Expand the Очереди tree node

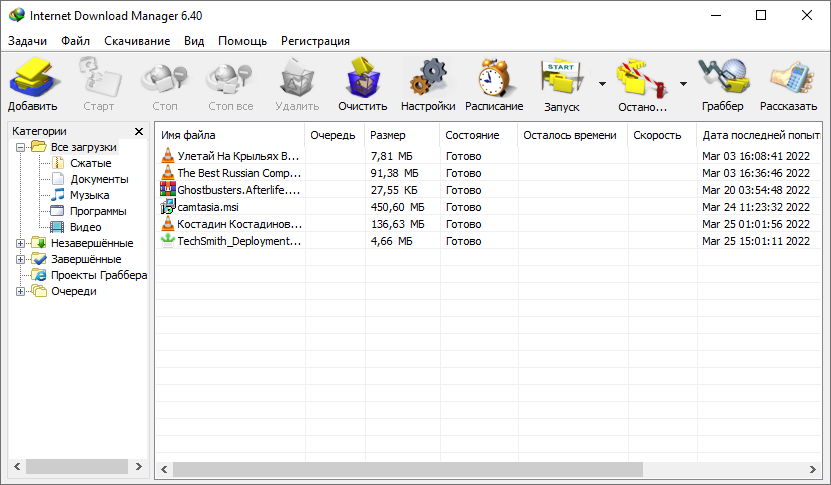click(20, 291)
